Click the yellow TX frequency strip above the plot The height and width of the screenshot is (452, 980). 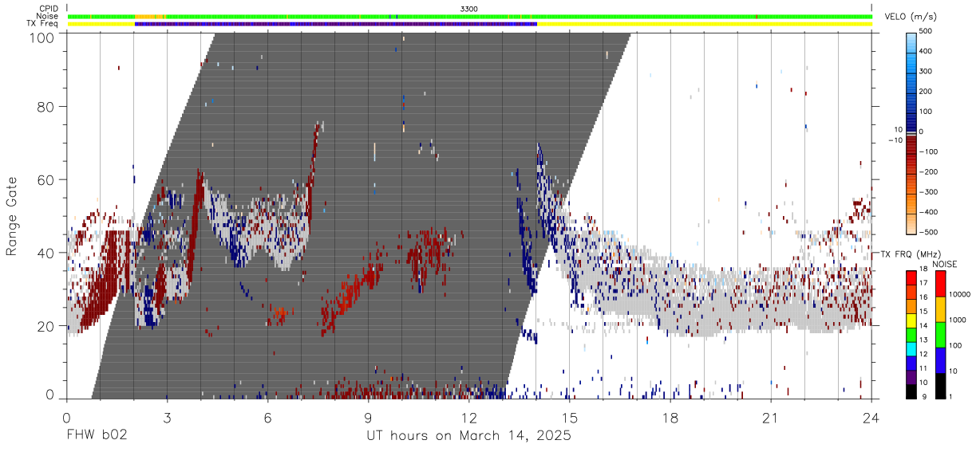pyautogui.click(x=470, y=24)
